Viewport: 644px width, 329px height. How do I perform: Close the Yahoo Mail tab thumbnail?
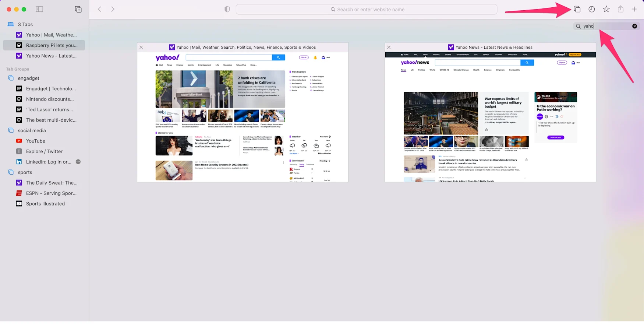141,48
